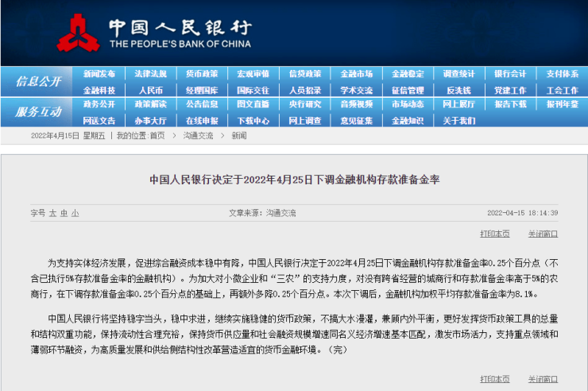Click the article headline about 存款准备金率

click(294, 180)
